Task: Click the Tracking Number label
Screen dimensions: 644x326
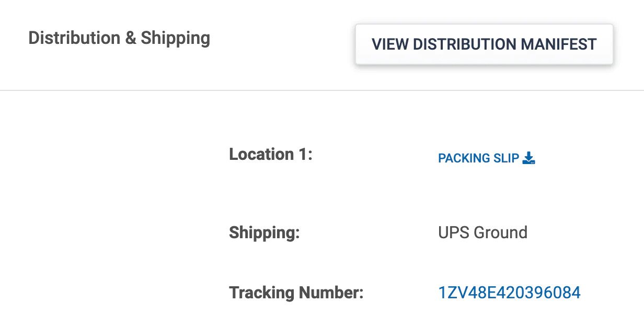Action: [x=296, y=293]
